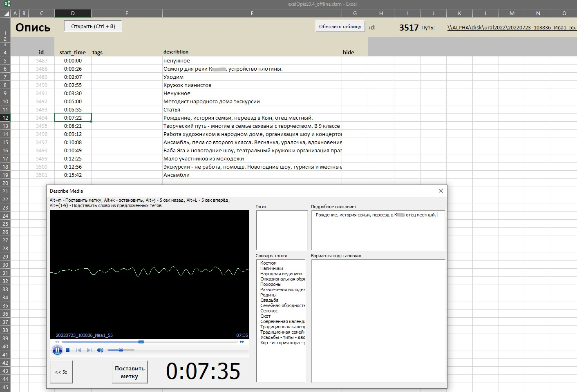Select 'Свадьба' in the tag dictionary

(x=269, y=301)
